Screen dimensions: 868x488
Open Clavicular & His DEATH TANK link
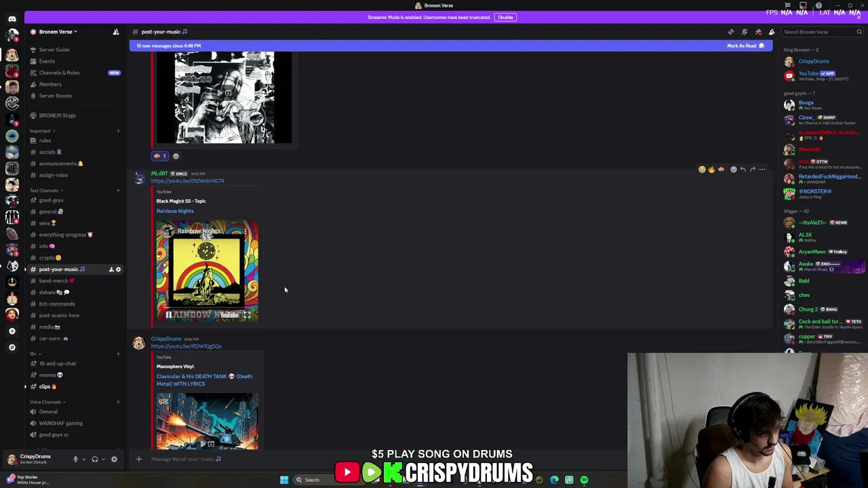(204, 380)
